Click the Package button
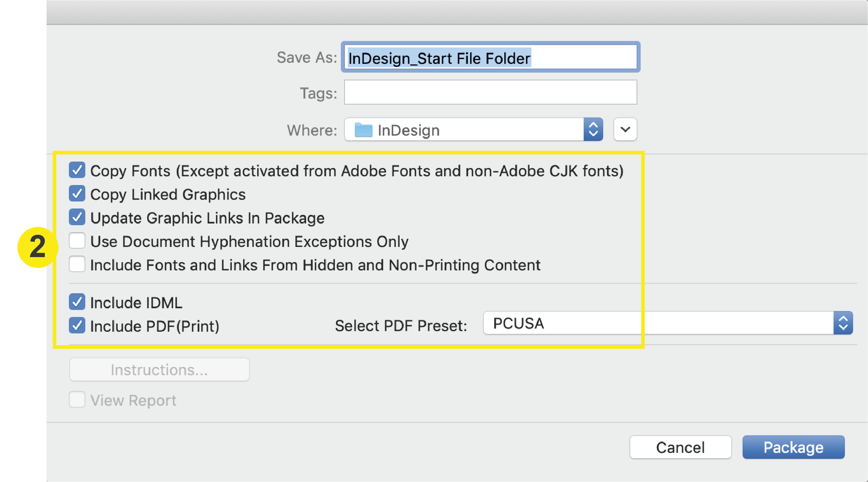Image resolution: width=868 pixels, height=482 pixels. (x=793, y=447)
